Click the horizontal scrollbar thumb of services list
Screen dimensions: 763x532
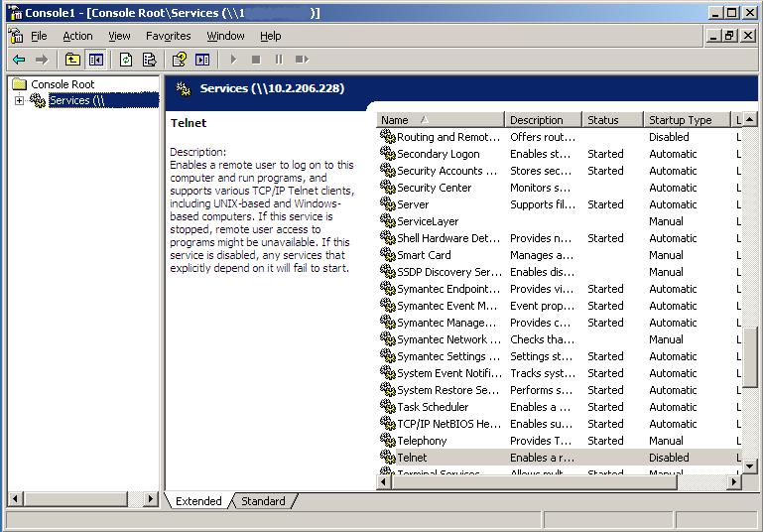pos(534,481)
